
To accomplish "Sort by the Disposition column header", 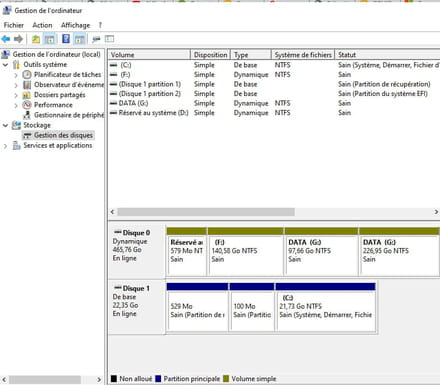I will pyautogui.click(x=210, y=55).
